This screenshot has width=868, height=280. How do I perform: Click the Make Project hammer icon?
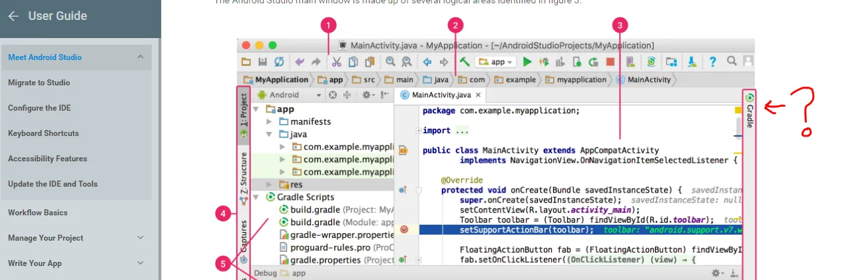point(465,62)
